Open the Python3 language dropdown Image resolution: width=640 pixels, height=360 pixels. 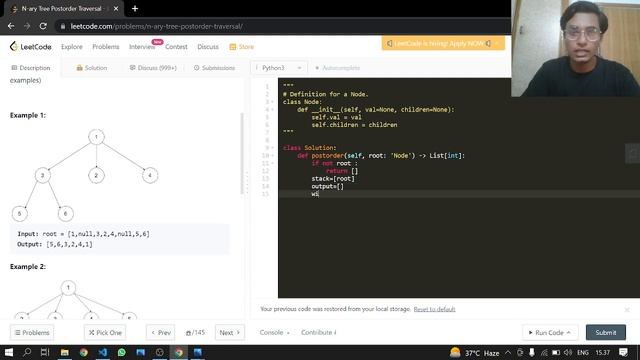coord(278,68)
